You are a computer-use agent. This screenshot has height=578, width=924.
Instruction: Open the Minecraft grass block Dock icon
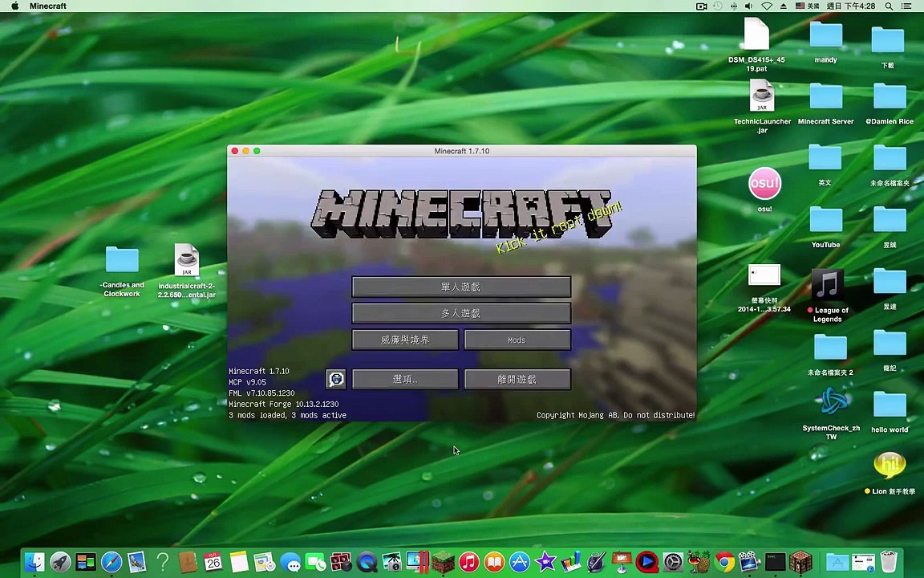coord(443,561)
